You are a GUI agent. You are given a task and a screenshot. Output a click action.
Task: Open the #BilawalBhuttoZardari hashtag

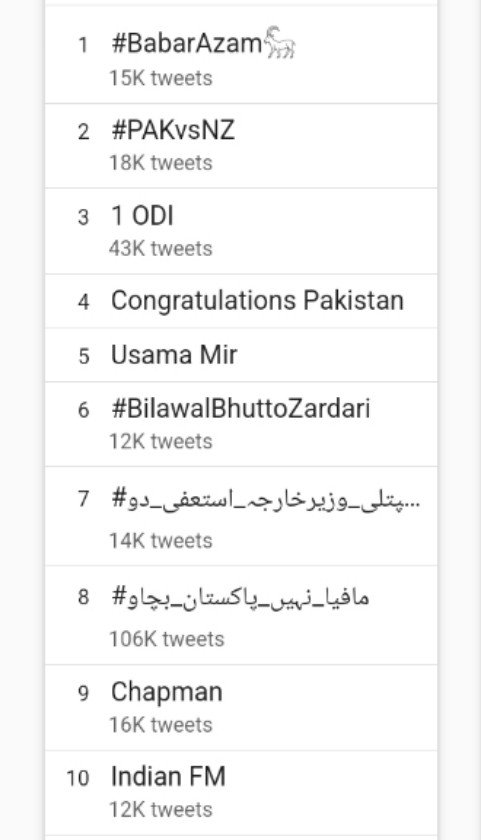241,424
